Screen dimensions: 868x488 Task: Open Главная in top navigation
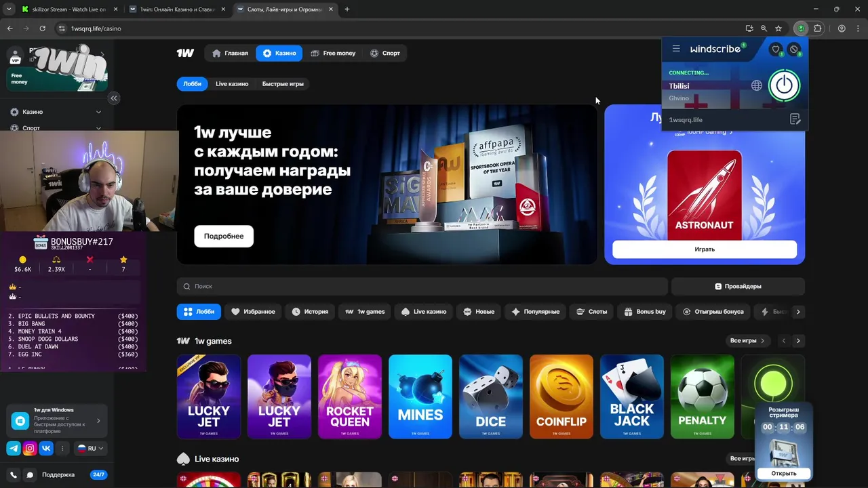click(x=230, y=53)
